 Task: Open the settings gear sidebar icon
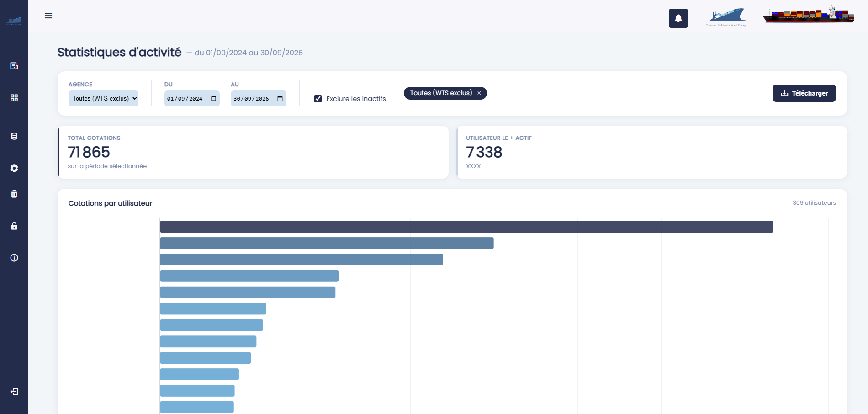click(x=14, y=168)
